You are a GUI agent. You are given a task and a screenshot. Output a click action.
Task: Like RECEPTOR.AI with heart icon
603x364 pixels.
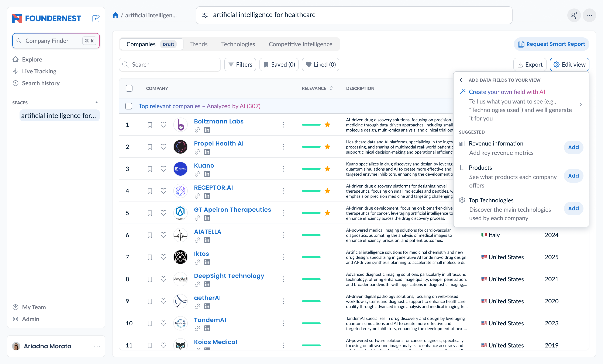click(x=163, y=191)
